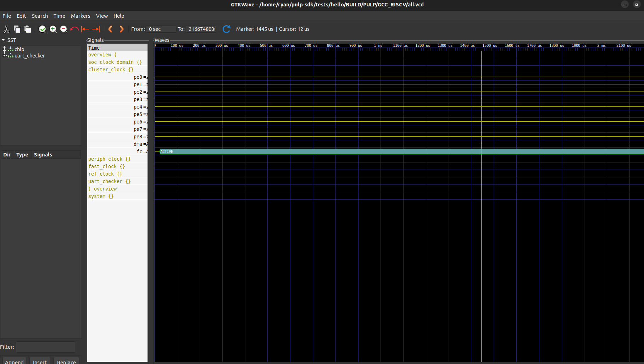
Task: Toggle the ref_clock {} group
Action: click(x=117, y=174)
